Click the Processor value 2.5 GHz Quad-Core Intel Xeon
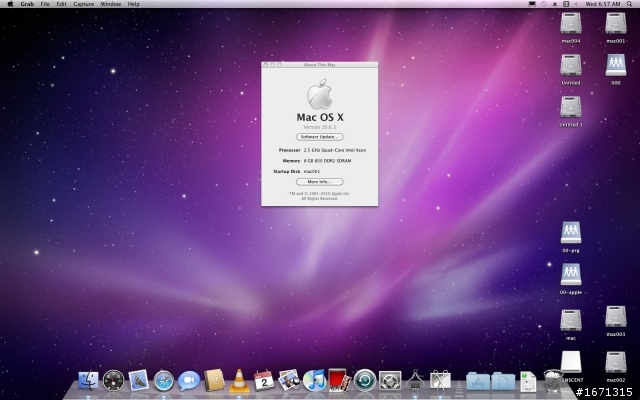This screenshot has height=400, width=640. click(x=335, y=150)
